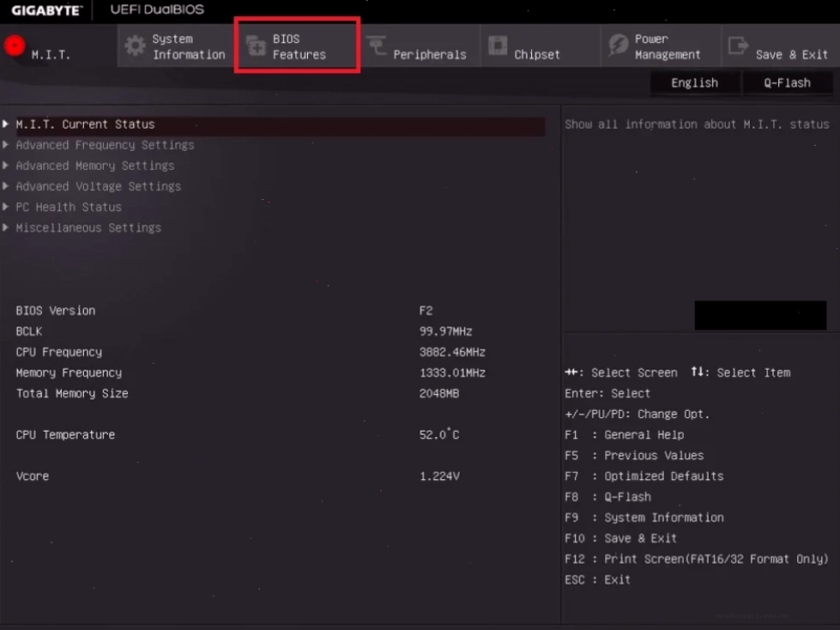Click the Peripherals connector icon

[377, 45]
